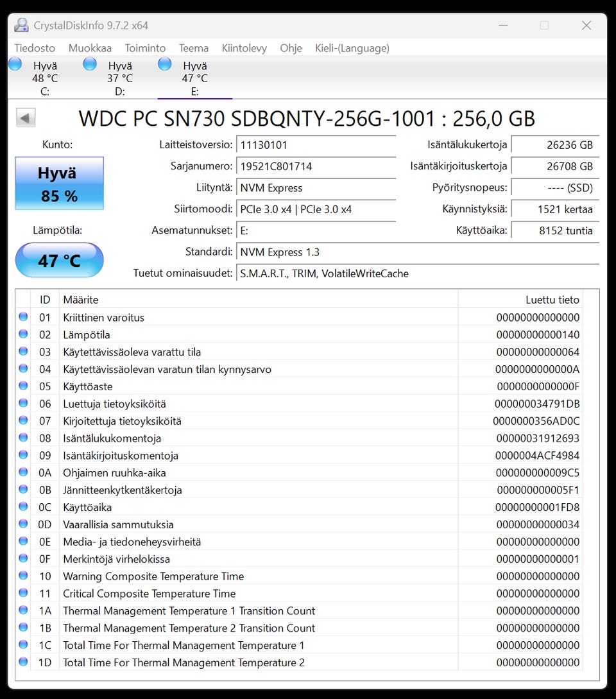The image size is (616, 699).
Task: Click status orb for Käyttöaste row
Action: pyautogui.click(x=23, y=386)
